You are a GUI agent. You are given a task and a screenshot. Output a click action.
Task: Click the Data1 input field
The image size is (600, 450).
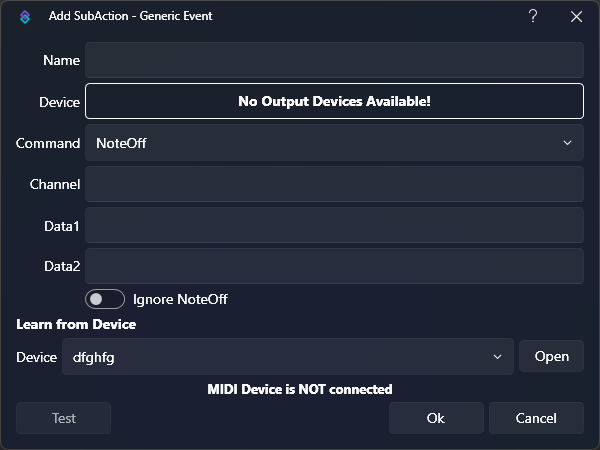334,226
